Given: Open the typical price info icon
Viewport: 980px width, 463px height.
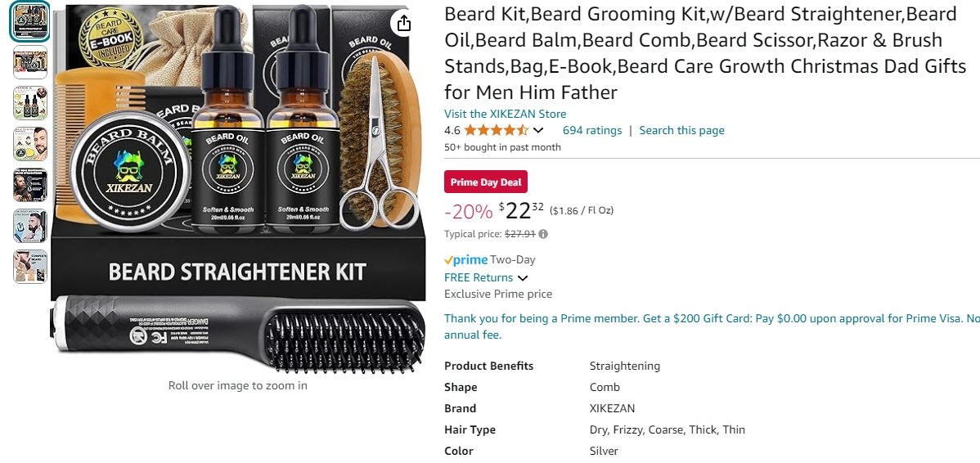Looking at the screenshot, I should pyautogui.click(x=543, y=234).
